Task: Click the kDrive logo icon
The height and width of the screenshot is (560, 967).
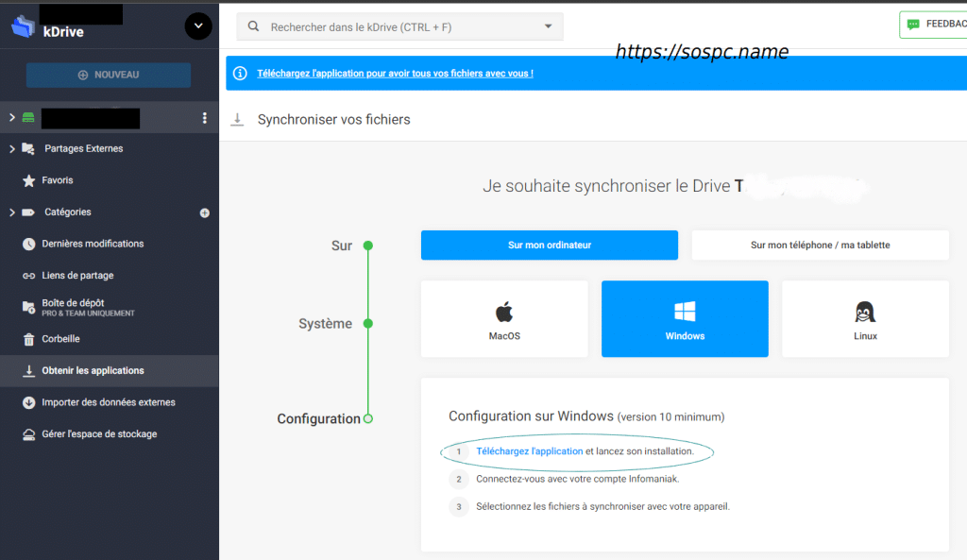Action: click(23, 26)
